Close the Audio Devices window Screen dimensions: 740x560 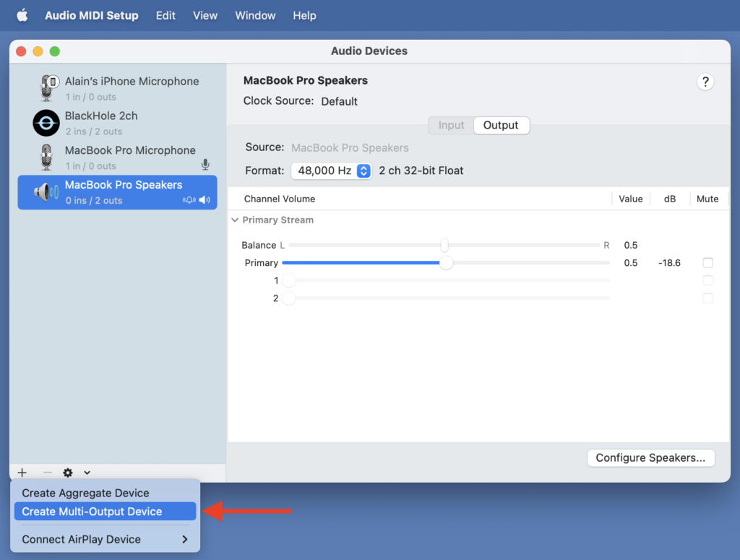(x=21, y=51)
